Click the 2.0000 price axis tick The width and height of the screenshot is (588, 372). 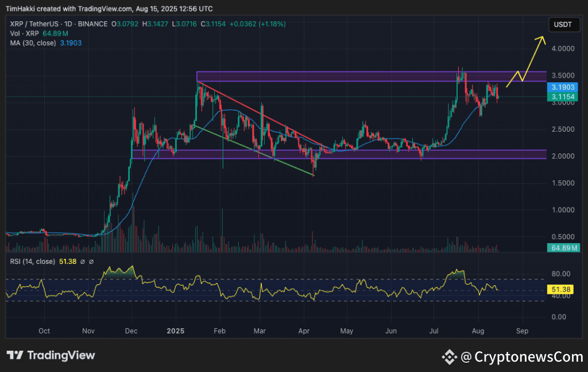click(563, 156)
